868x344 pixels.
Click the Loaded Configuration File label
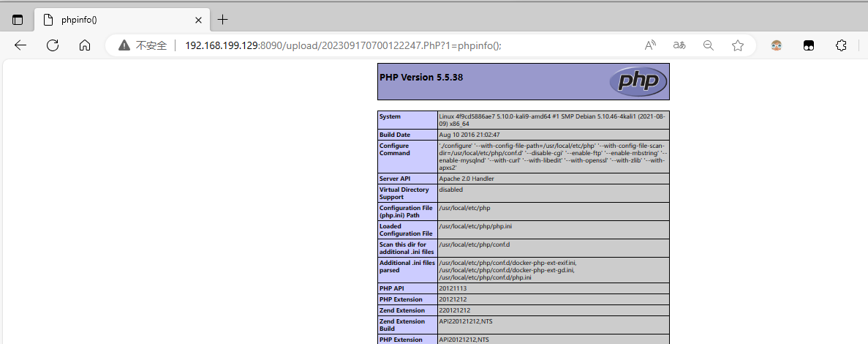click(407, 230)
